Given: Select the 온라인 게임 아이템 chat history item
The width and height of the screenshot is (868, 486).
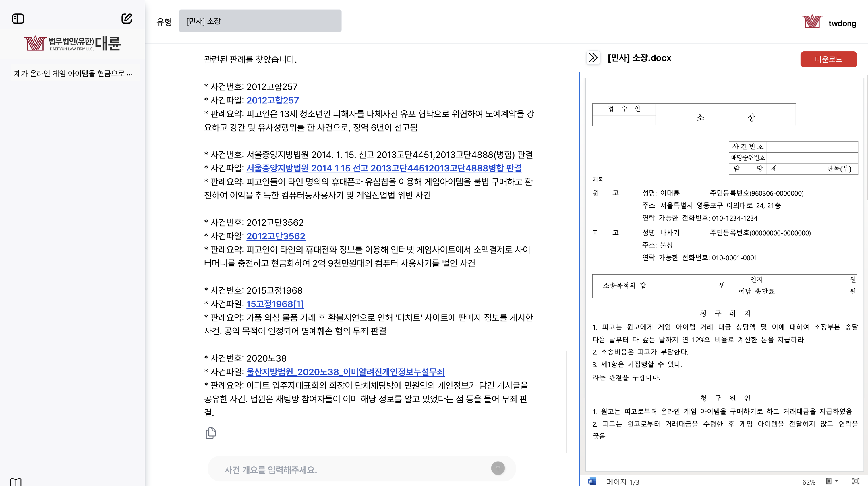Looking at the screenshot, I should (73, 73).
